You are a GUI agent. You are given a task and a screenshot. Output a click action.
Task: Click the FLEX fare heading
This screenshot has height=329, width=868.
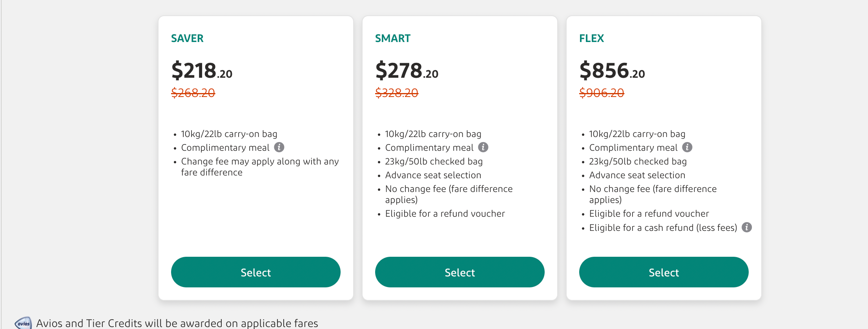click(x=591, y=38)
